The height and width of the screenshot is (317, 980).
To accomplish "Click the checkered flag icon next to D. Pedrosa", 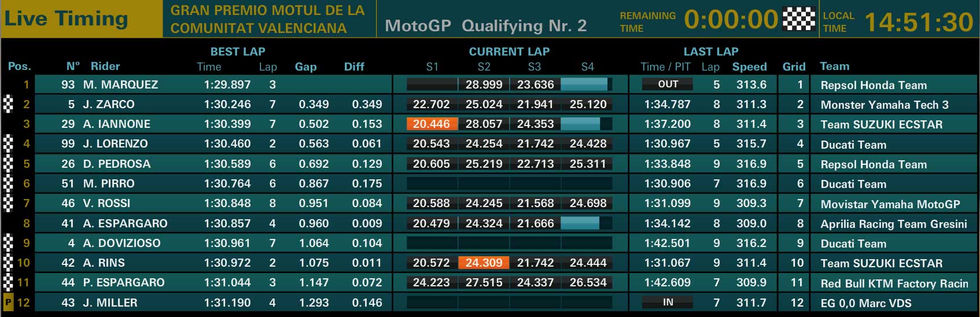I will pyautogui.click(x=8, y=164).
